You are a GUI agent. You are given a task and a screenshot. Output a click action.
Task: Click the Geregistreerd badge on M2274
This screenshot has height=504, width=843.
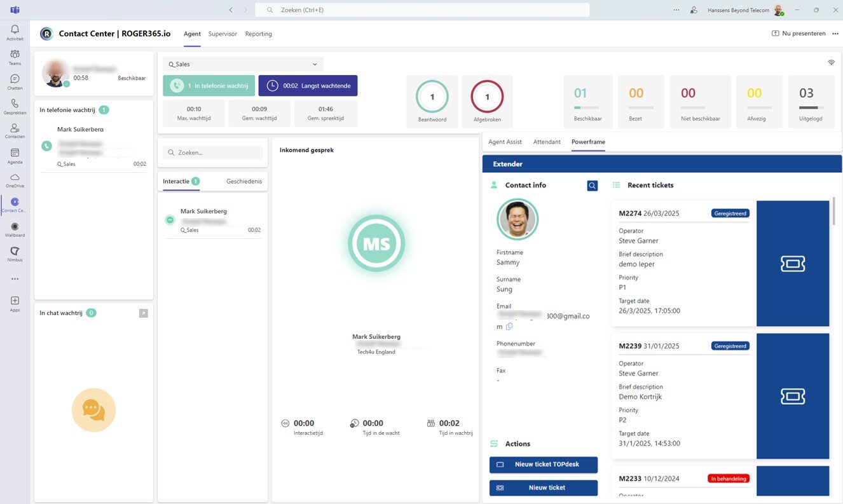(730, 214)
